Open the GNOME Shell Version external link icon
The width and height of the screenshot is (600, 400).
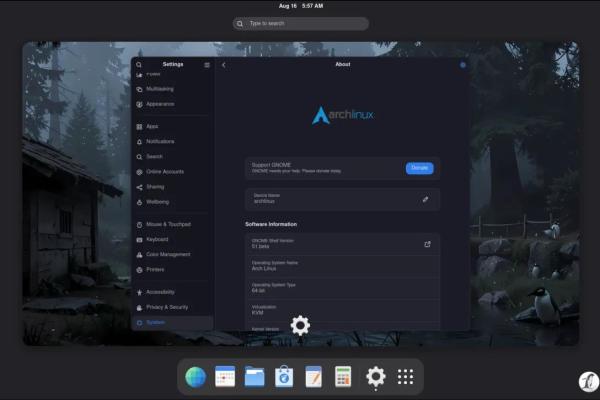click(x=427, y=244)
